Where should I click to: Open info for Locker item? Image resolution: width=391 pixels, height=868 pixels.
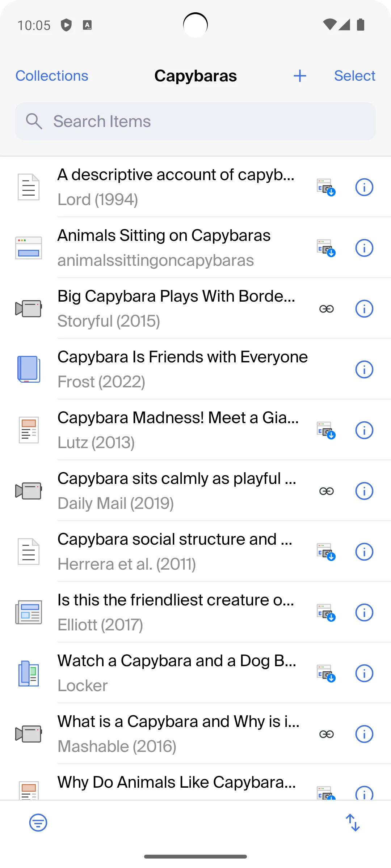[364, 673]
